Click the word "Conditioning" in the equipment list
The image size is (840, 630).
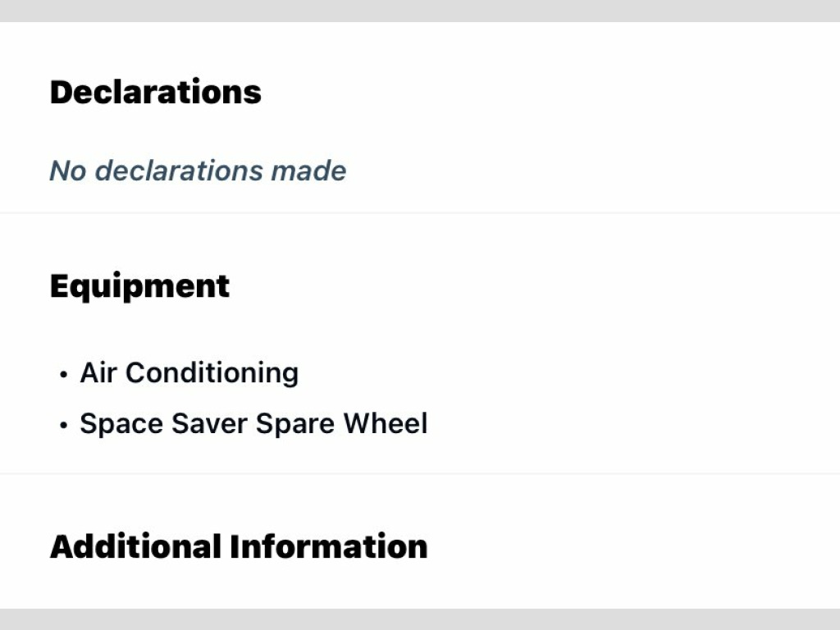pyautogui.click(x=212, y=373)
